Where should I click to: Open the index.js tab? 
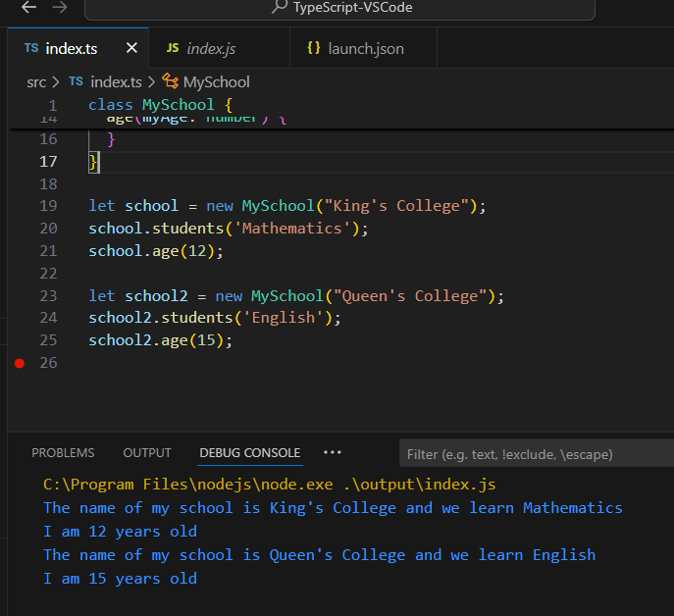[219, 48]
